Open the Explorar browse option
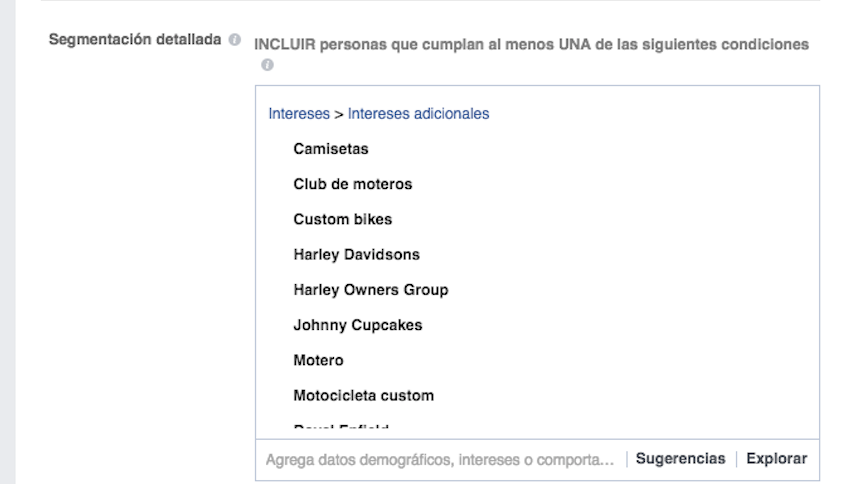The image size is (845, 484). coord(777,459)
